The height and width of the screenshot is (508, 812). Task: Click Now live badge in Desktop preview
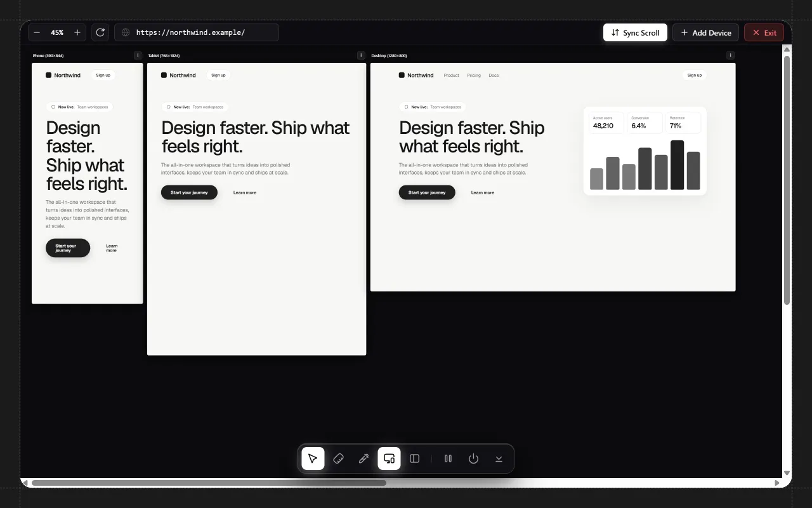[433, 107]
